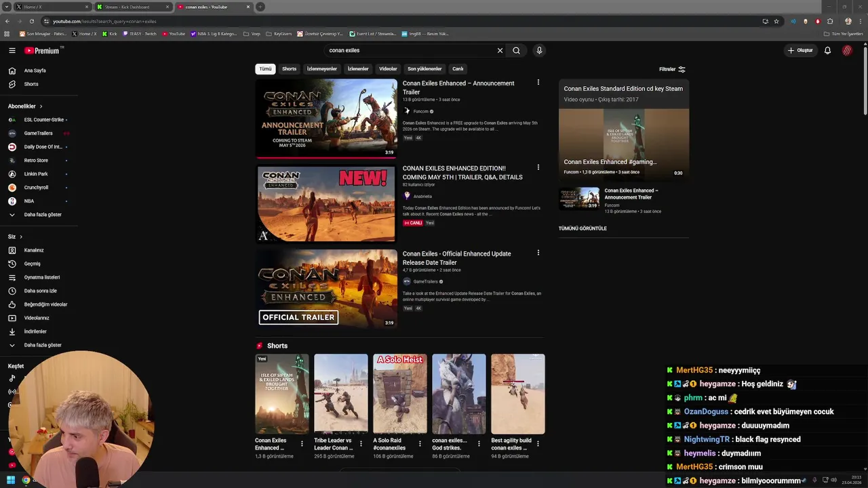
Task: Bookmark this page with the star icon
Action: 776,21
